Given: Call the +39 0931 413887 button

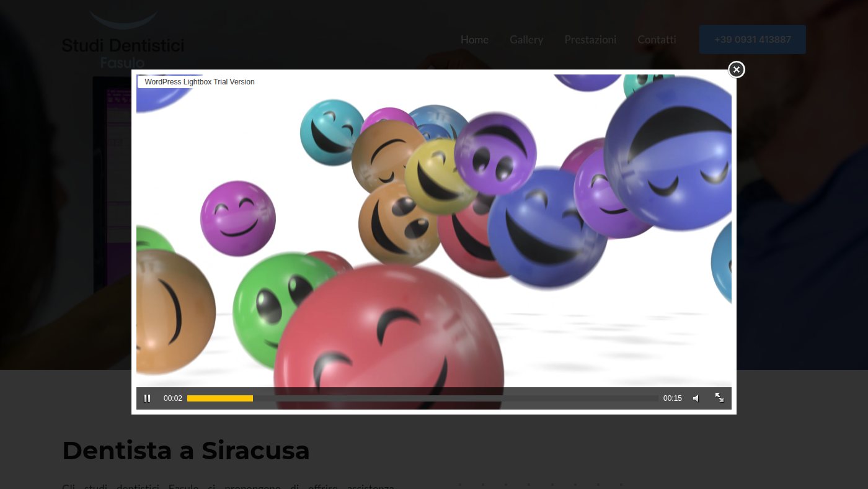Looking at the screenshot, I should point(753,40).
